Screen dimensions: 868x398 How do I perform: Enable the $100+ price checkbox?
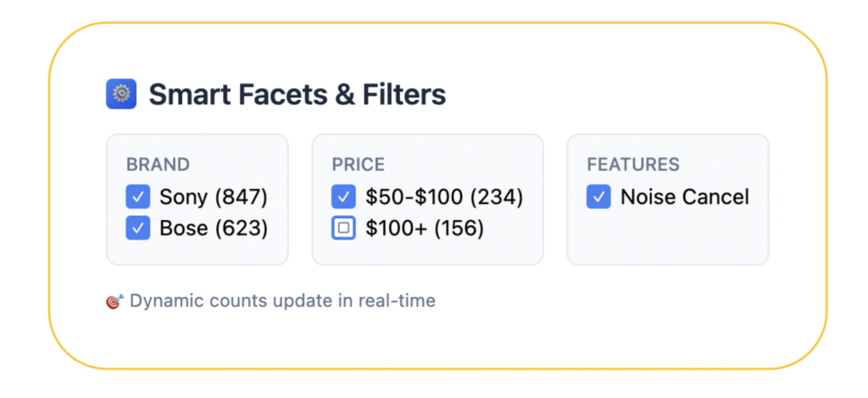point(343,228)
